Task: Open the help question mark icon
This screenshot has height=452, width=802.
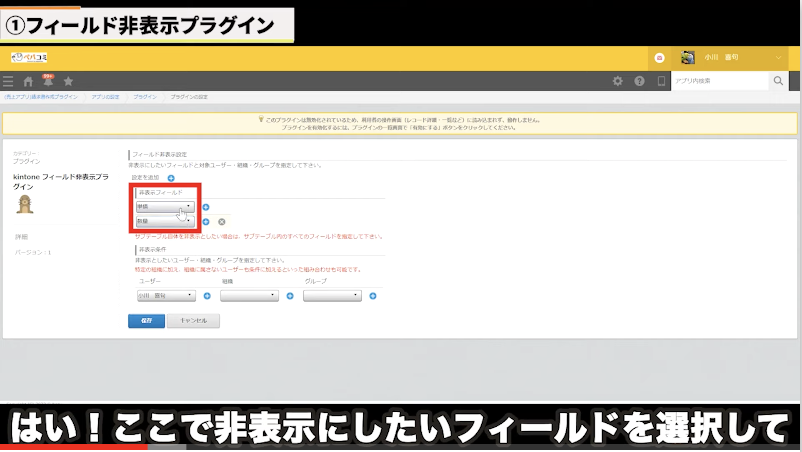Action: pyautogui.click(x=639, y=81)
